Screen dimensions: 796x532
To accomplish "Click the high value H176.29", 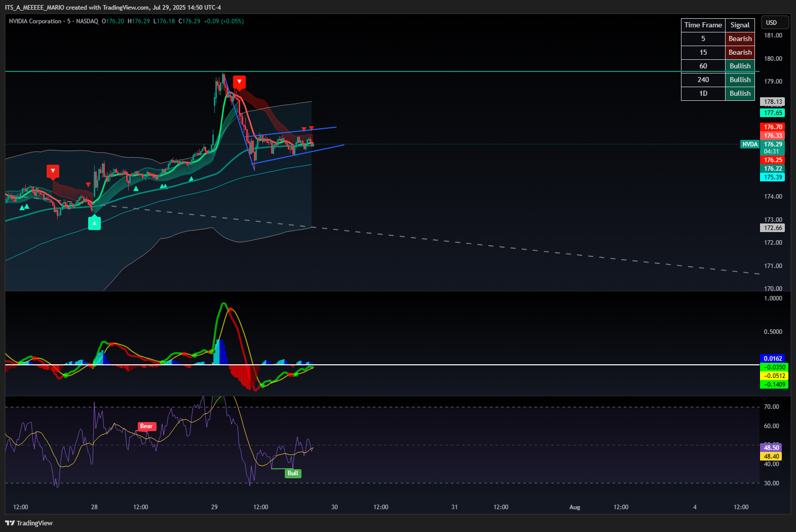I will click(x=139, y=21).
